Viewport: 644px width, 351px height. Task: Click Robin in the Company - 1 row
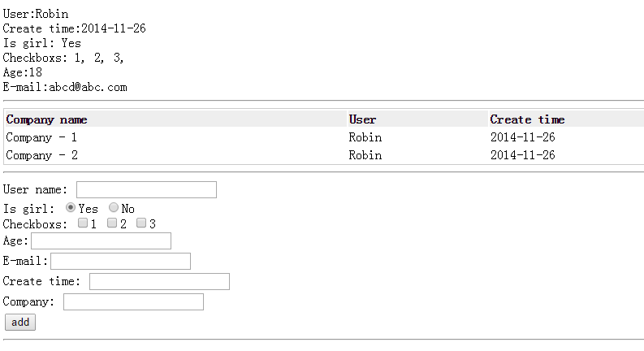[365, 137]
